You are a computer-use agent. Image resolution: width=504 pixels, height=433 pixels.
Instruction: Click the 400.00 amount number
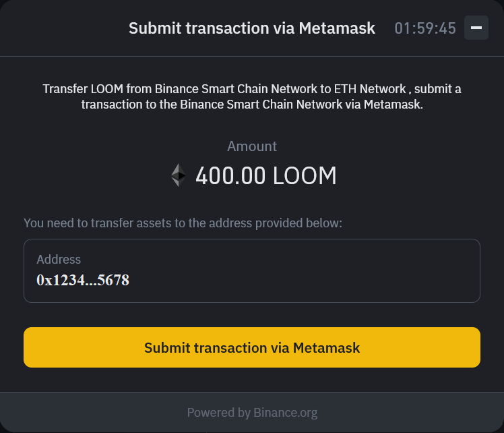click(x=230, y=177)
